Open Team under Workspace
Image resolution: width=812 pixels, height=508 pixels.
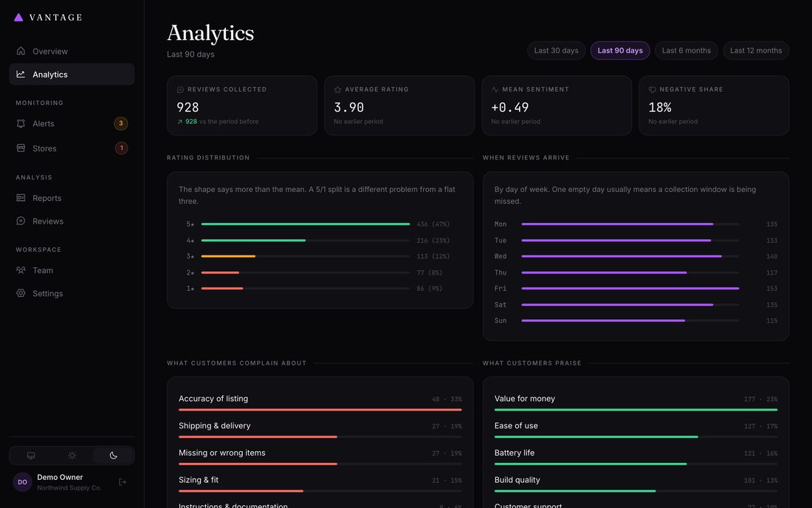72,270
